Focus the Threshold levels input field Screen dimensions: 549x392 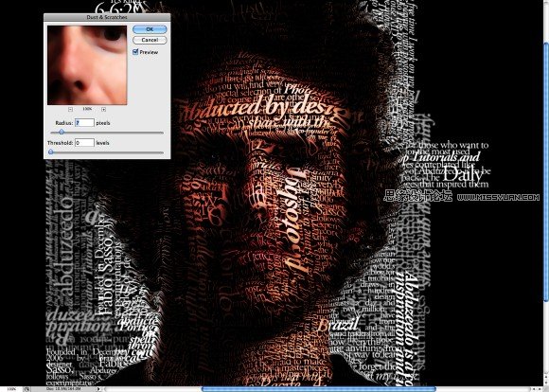(84, 143)
